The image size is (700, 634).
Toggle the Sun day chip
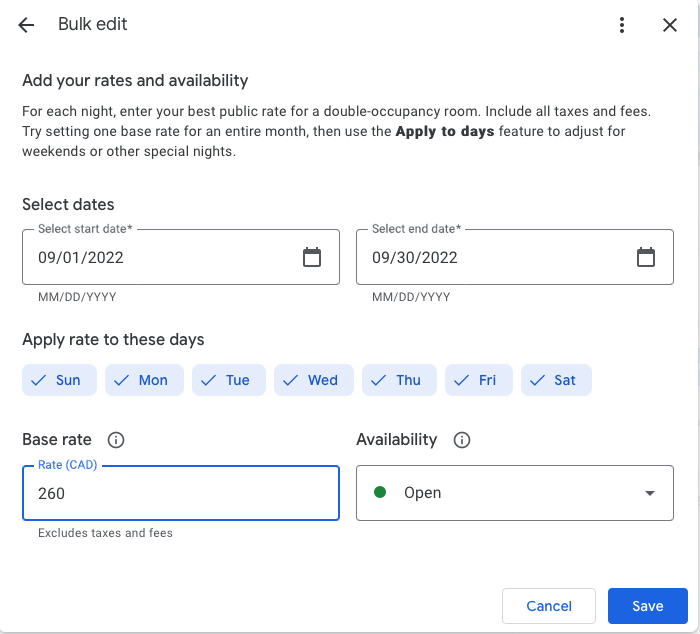click(59, 380)
